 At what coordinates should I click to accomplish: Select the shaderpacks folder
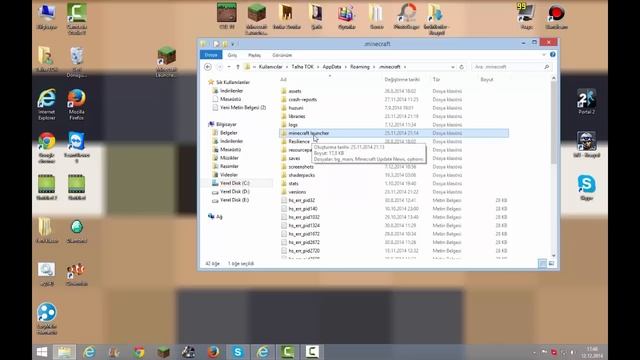click(302, 175)
